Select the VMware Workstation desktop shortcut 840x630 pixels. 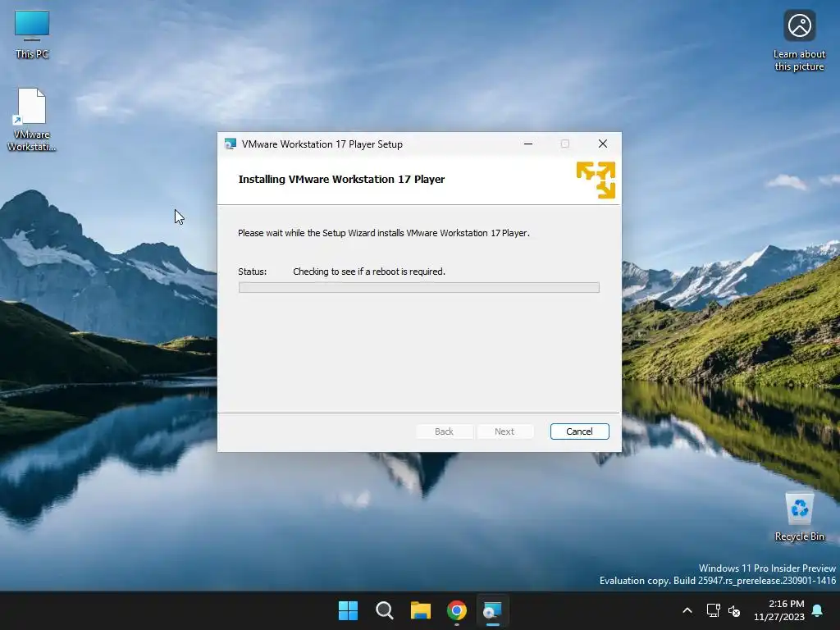coord(32,120)
